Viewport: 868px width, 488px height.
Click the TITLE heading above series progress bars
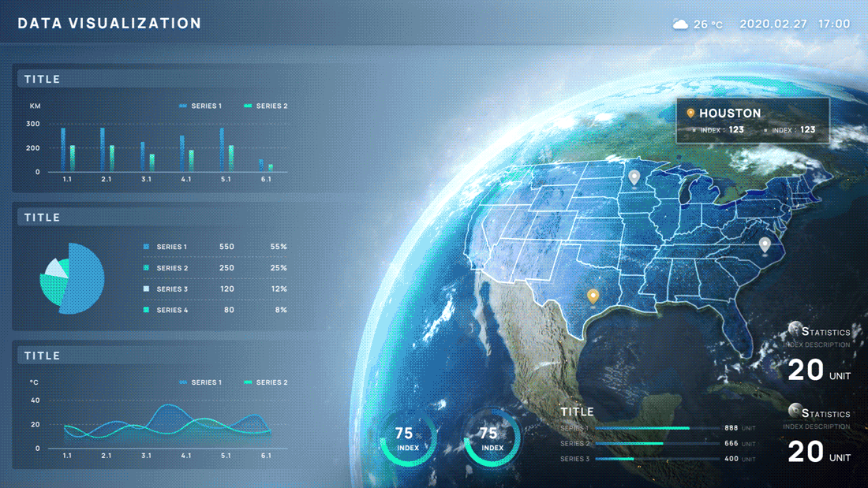click(x=577, y=412)
